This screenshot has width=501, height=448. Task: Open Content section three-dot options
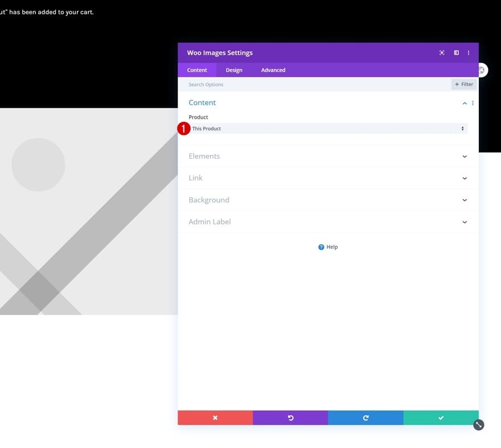tap(473, 103)
